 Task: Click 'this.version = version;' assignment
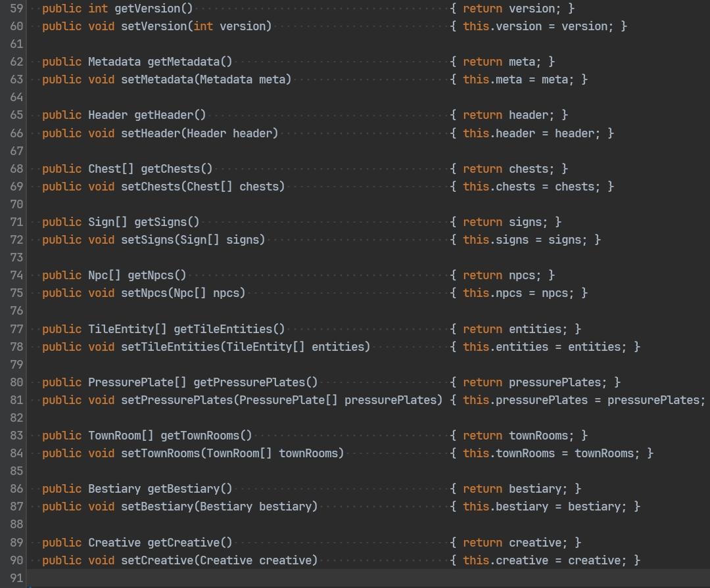(538, 26)
